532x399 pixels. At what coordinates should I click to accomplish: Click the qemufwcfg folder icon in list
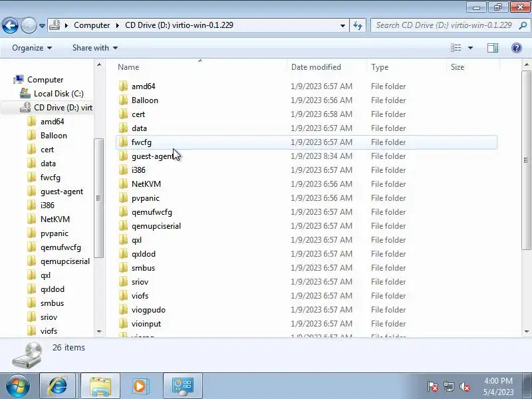(124, 211)
